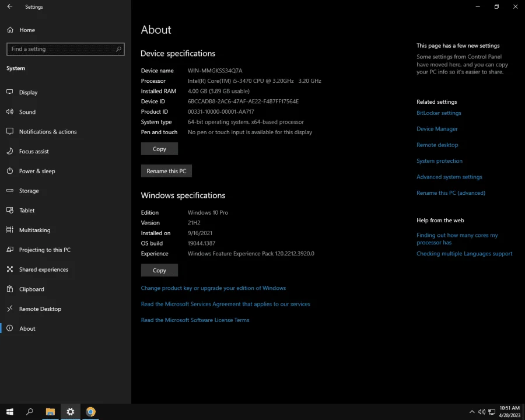Open Notifications & actions icon
Screen dimensions: 525x420
(10, 131)
